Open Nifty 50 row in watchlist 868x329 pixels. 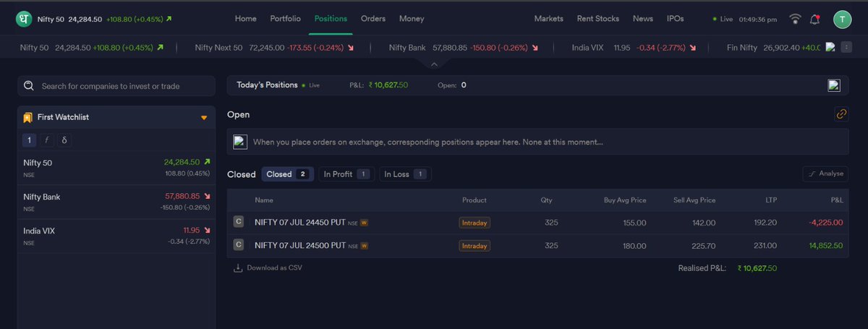point(116,168)
